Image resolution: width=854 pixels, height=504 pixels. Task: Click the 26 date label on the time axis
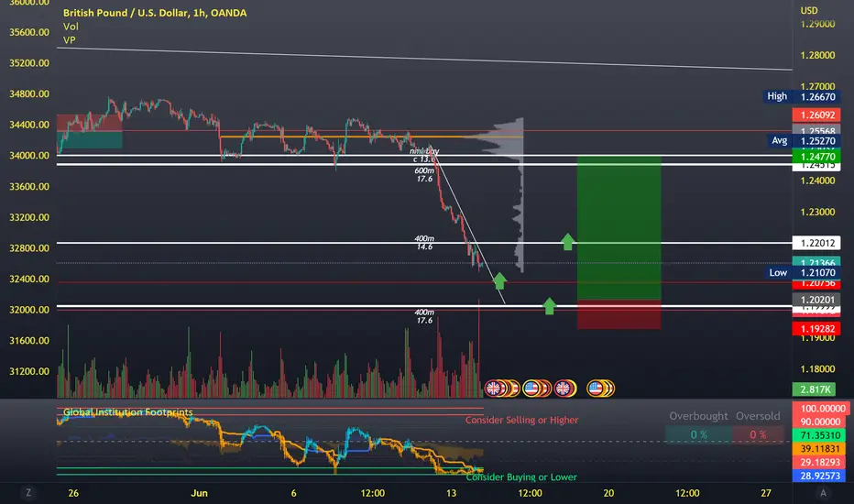tap(73, 493)
